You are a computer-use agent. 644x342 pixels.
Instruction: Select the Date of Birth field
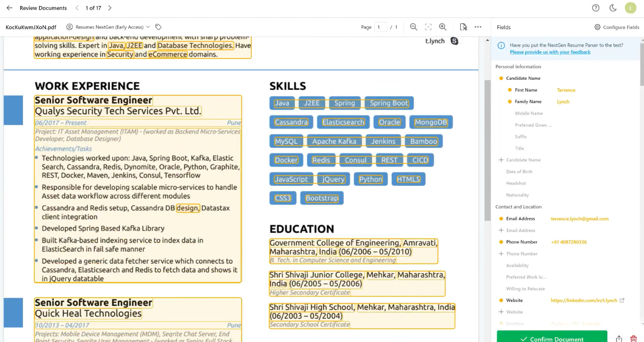[x=519, y=172]
